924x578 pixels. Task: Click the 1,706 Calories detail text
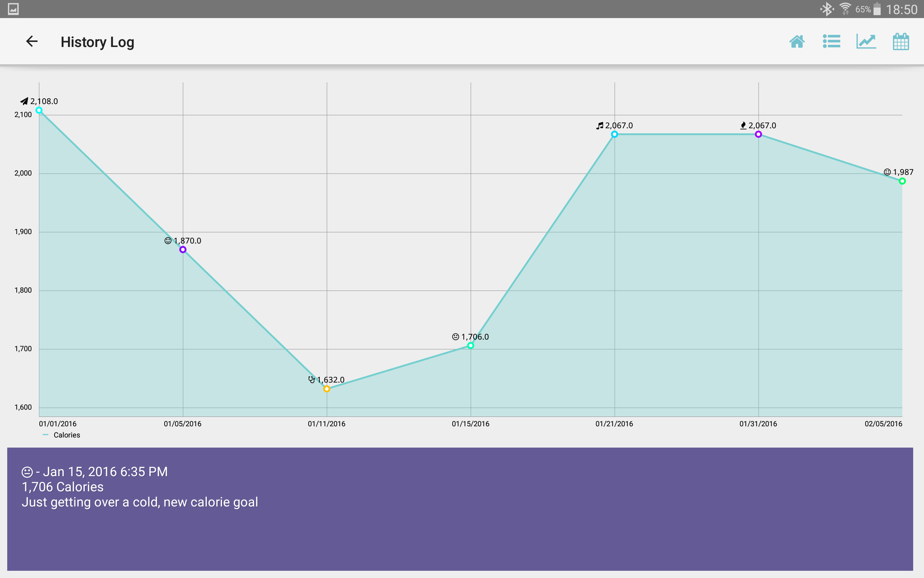(x=62, y=487)
